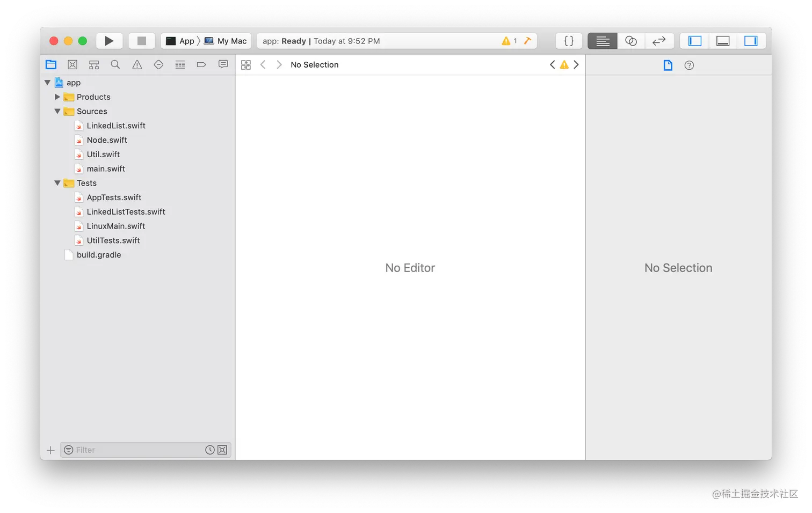Show the Quick Help inspector

689,65
